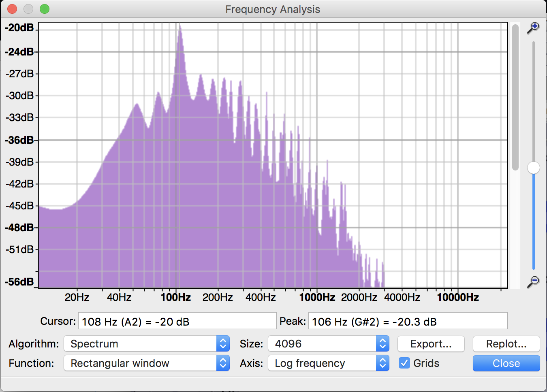Click the grey minimize window button
547x392 pixels.
click(28, 9)
